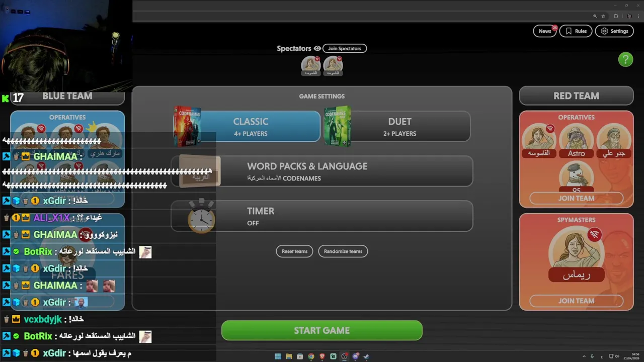Click the Arabic word pack card icon
Image resolution: width=644 pixels, height=362 pixels.
pyautogui.click(x=200, y=171)
